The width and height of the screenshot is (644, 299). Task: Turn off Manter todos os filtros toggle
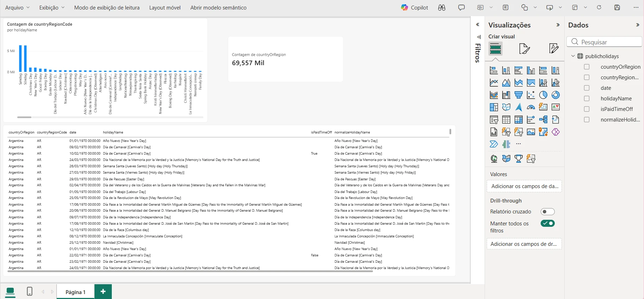click(x=548, y=223)
